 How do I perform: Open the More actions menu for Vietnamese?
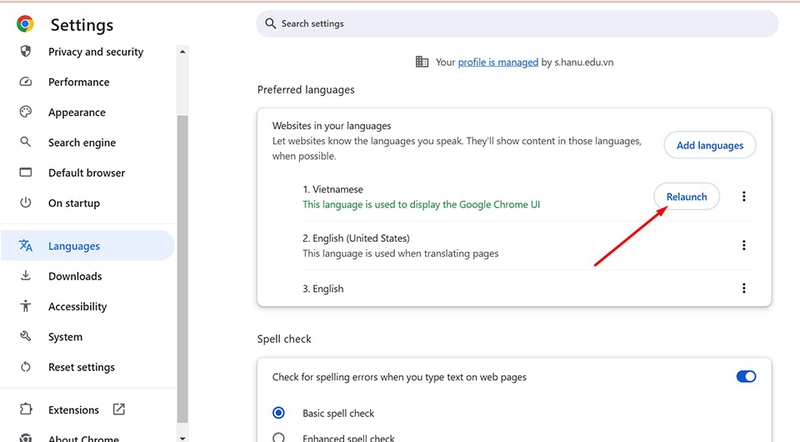[x=744, y=197]
